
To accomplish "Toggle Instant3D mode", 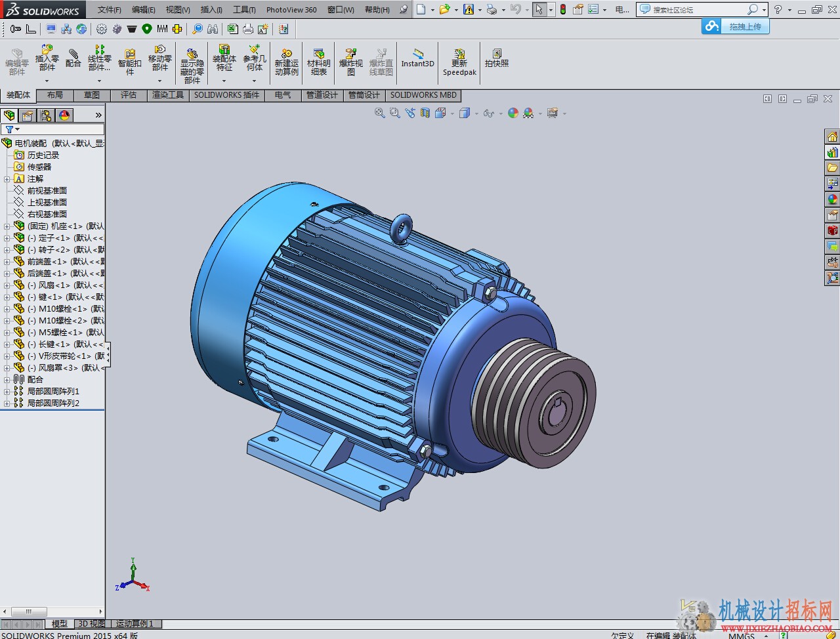I will point(417,58).
